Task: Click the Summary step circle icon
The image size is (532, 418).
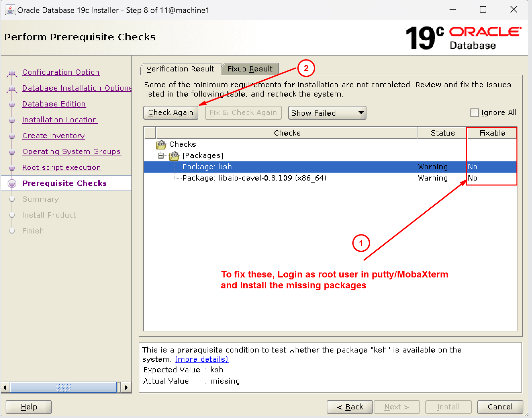Action: [x=12, y=199]
